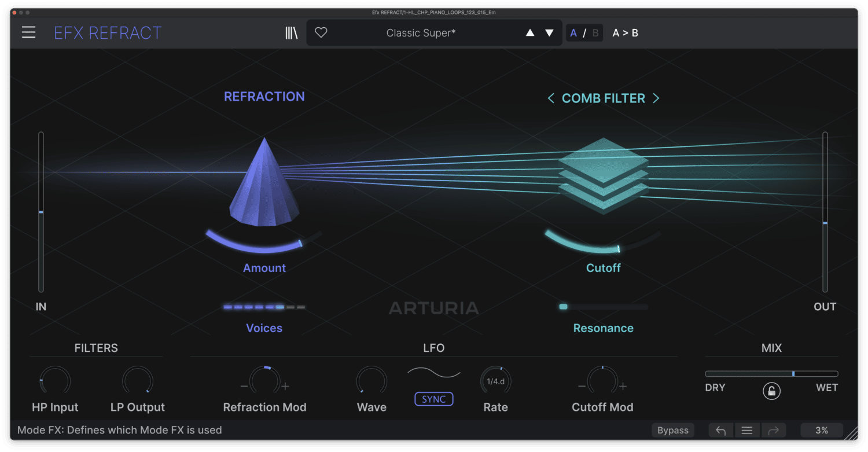Click the mix lock icon
Screen dimensions: 868x452
[771, 391]
